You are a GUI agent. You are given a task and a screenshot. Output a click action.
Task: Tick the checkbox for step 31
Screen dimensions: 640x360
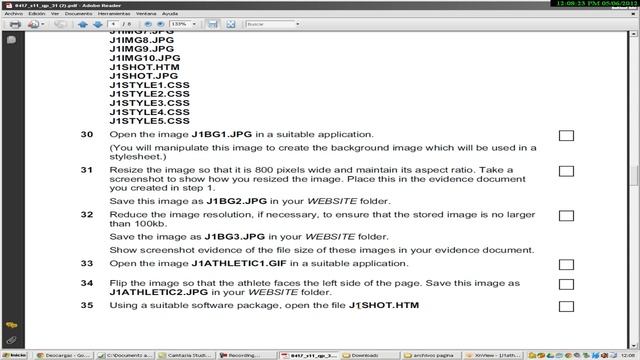[x=566, y=171]
